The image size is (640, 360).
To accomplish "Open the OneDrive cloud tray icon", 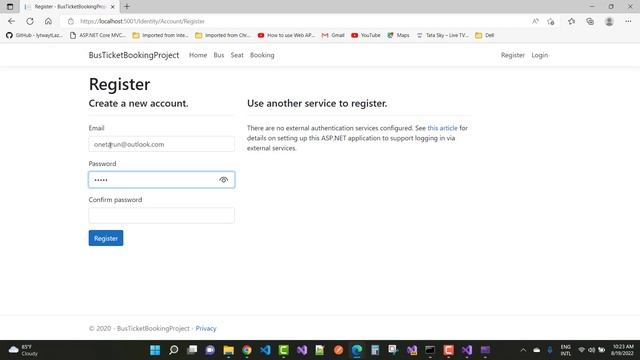I will tap(537, 350).
